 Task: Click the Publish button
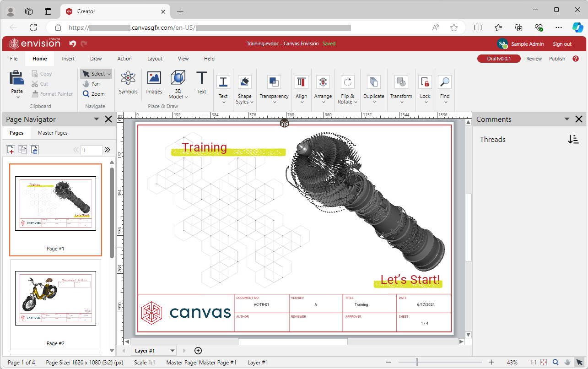(557, 59)
